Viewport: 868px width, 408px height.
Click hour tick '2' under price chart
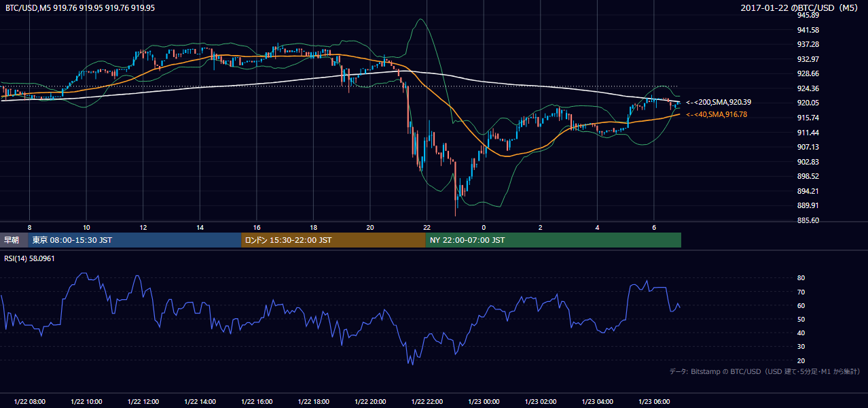coord(540,227)
